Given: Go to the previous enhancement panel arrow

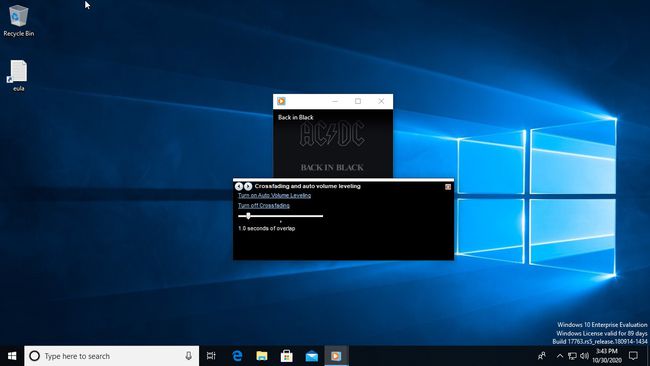Looking at the screenshot, I should click(x=239, y=187).
